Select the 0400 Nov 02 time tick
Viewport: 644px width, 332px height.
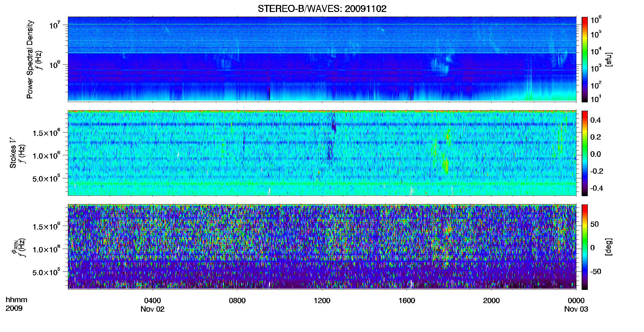click(x=153, y=305)
